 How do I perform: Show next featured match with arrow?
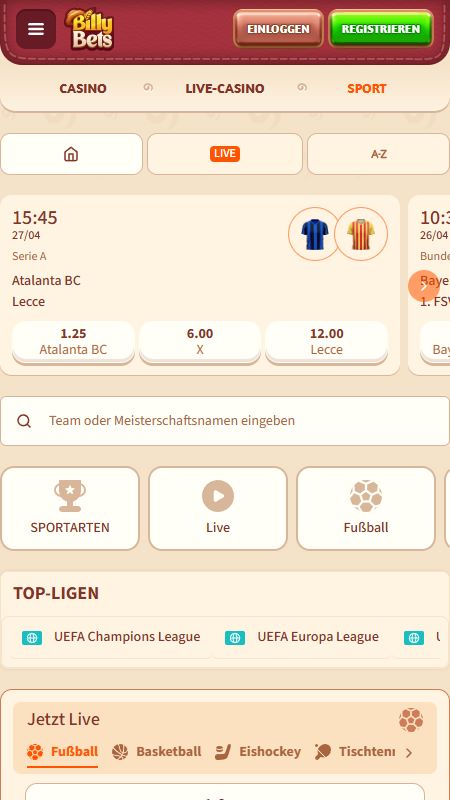pyautogui.click(x=423, y=286)
